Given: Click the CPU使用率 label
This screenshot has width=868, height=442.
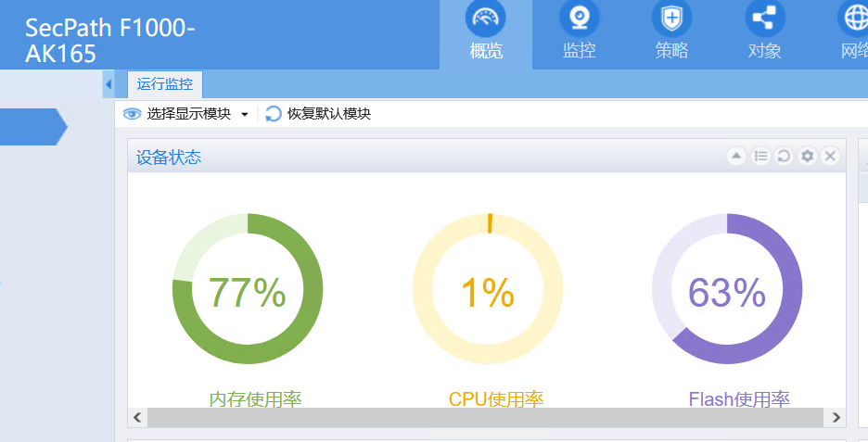Looking at the screenshot, I should click(x=496, y=398).
